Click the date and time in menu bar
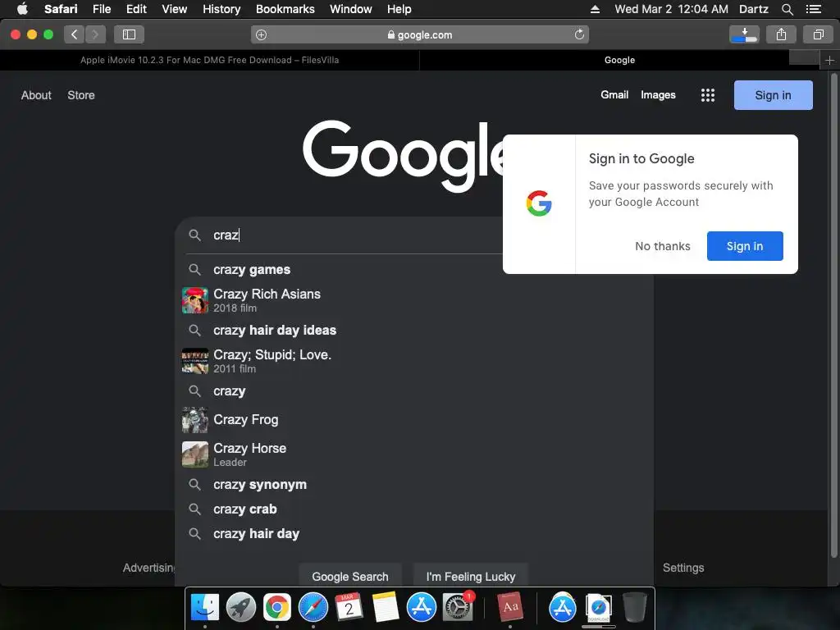The width and height of the screenshot is (840, 630). pos(671,9)
